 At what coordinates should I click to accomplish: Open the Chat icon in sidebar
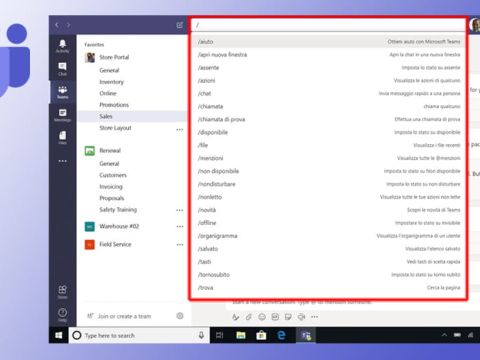point(62,69)
